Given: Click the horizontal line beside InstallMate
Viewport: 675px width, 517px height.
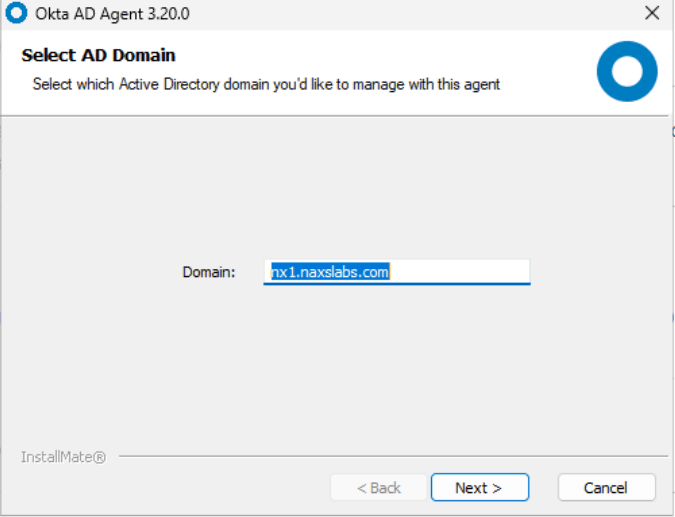Looking at the screenshot, I should pyautogui.click(x=393, y=456).
